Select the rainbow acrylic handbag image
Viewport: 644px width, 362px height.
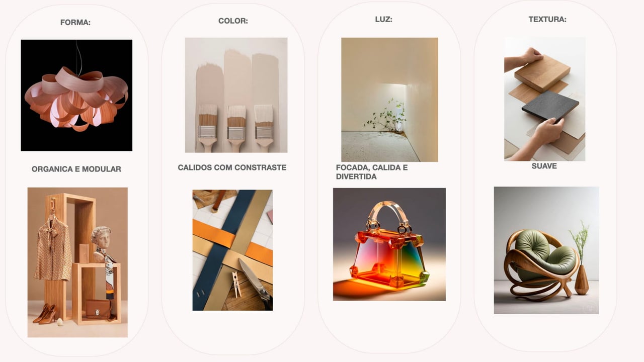389,244
